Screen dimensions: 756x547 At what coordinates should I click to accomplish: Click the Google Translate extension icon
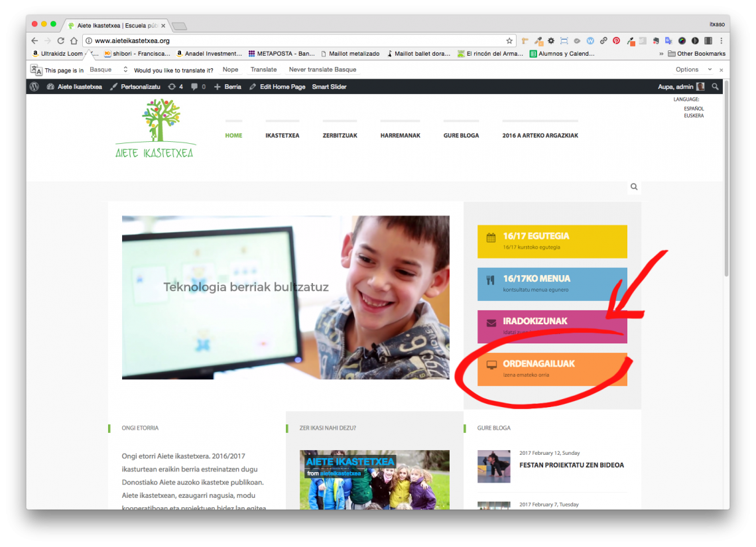(x=668, y=41)
